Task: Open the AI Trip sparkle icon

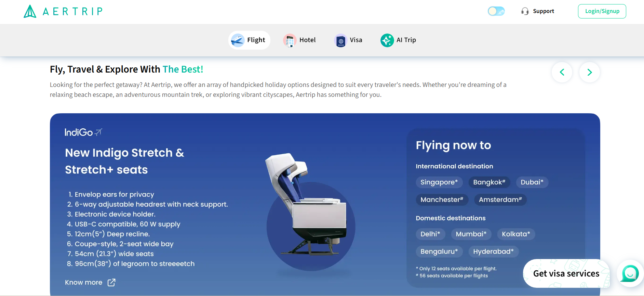Action: pos(387,40)
